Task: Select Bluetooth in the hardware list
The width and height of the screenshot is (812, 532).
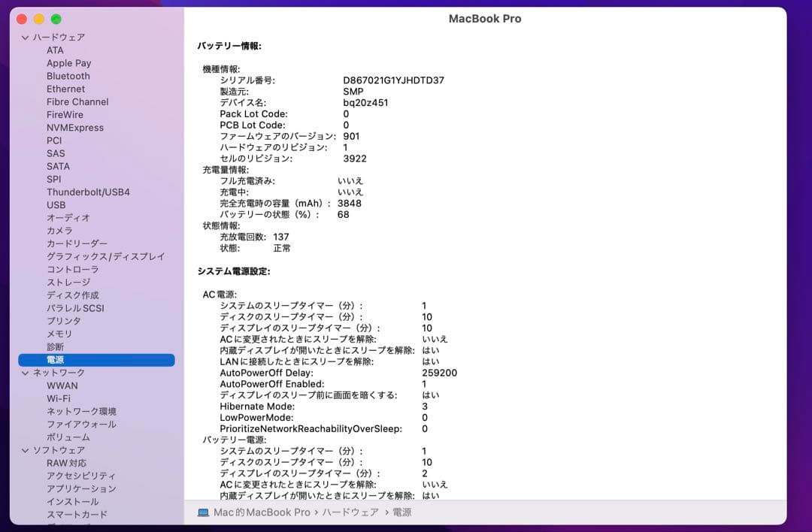Action: (x=68, y=76)
